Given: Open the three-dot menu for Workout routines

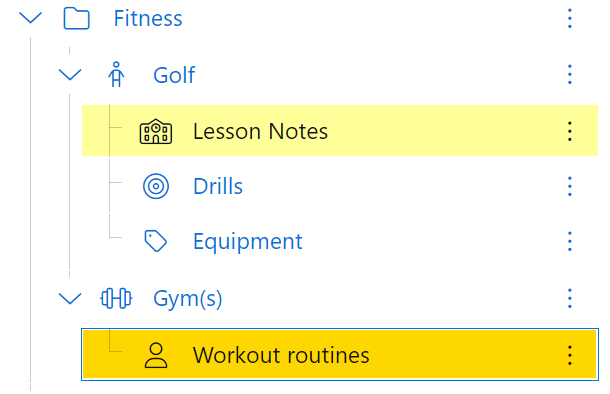Looking at the screenshot, I should pos(570,355).
